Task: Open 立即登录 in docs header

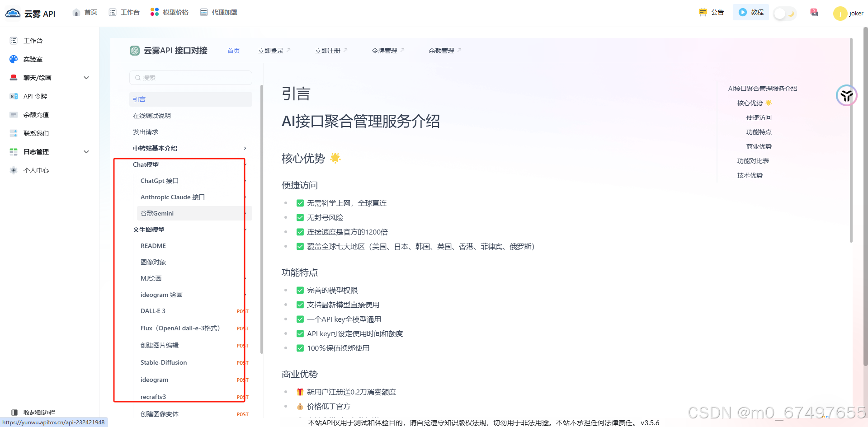Action: click(x=274, y=51)
